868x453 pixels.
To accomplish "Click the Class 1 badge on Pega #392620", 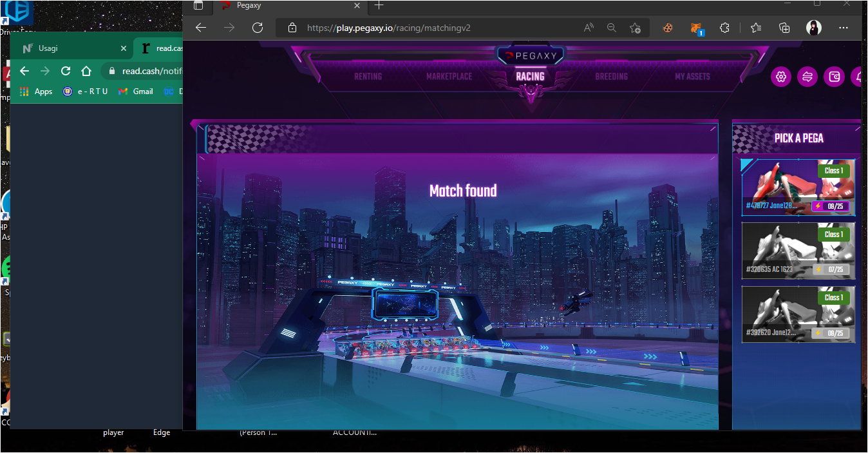I will (834, 298).
